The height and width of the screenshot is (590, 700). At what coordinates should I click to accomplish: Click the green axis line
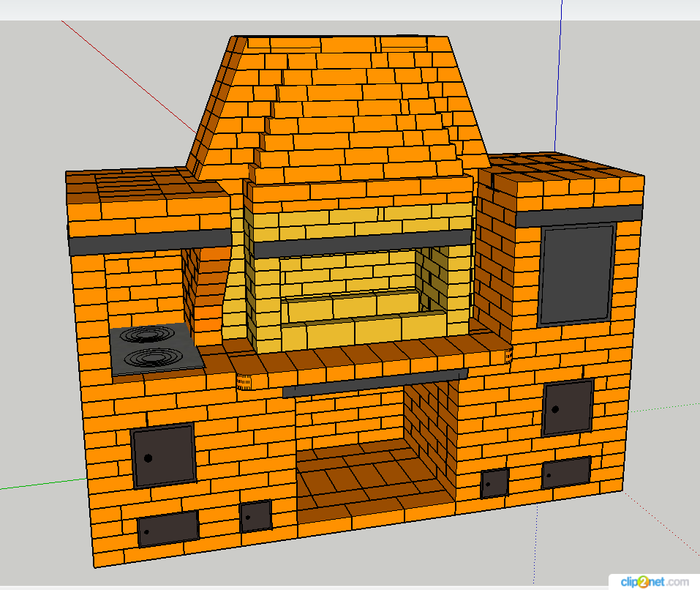(x=44, y=484)
